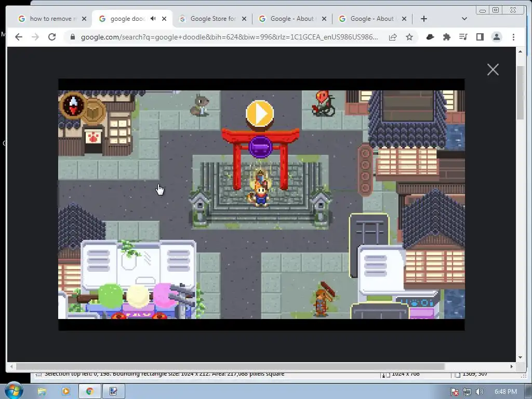The height and width of the screenshot is (399, 532).
Task: Click the archer character at the bottom
Action: pyautogui.click(x=323, y=299)
